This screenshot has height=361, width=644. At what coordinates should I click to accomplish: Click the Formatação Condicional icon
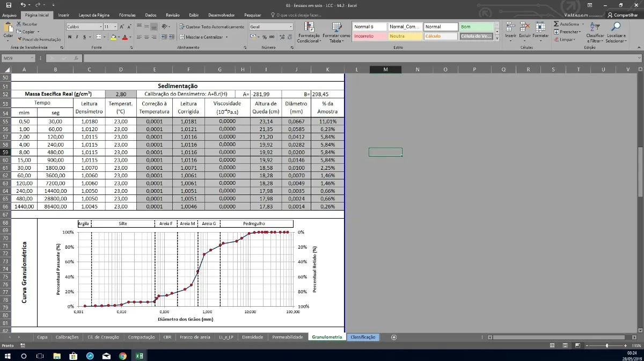(309, 27)
